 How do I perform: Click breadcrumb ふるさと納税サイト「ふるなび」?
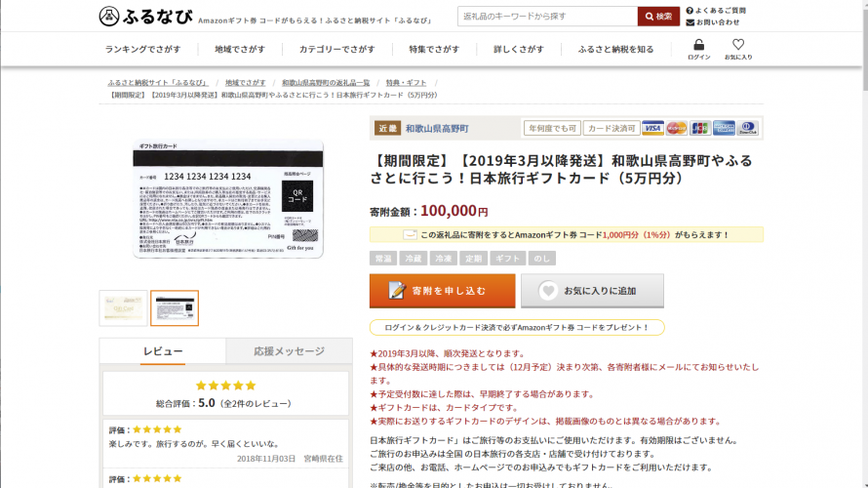click(158, 83)
